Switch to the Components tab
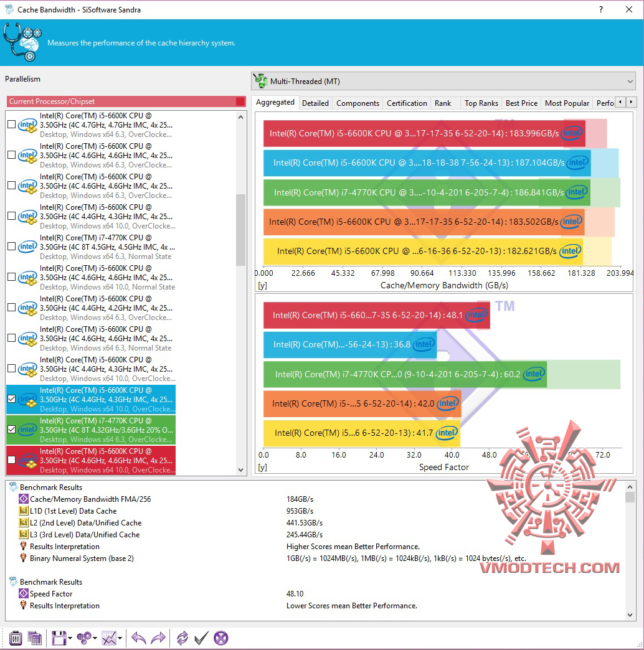Image resolution: width=644 pixels, height=650 pixels. tap(358, 103)
